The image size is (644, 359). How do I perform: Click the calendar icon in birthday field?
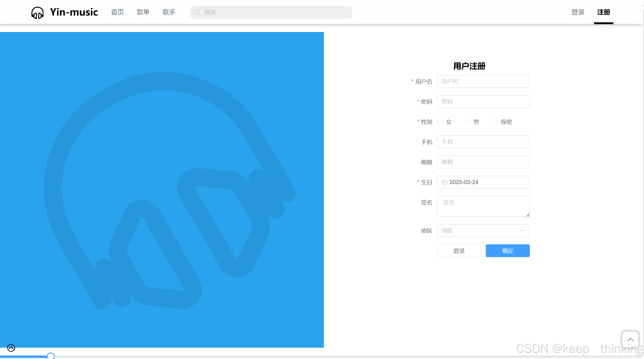445,182
